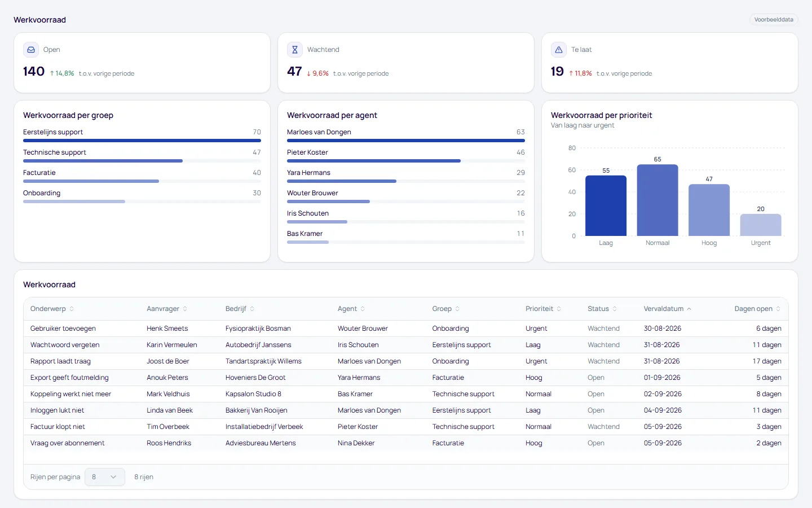
Task: Select the 'Export geeft foutmelding' row subject
Action: click(69, 378)
